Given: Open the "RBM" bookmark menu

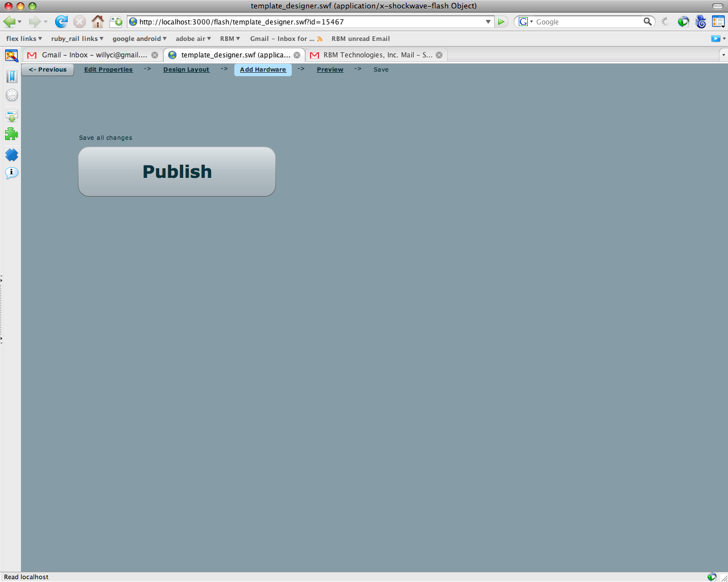Looking at the screenshot, I should (229, 39).
